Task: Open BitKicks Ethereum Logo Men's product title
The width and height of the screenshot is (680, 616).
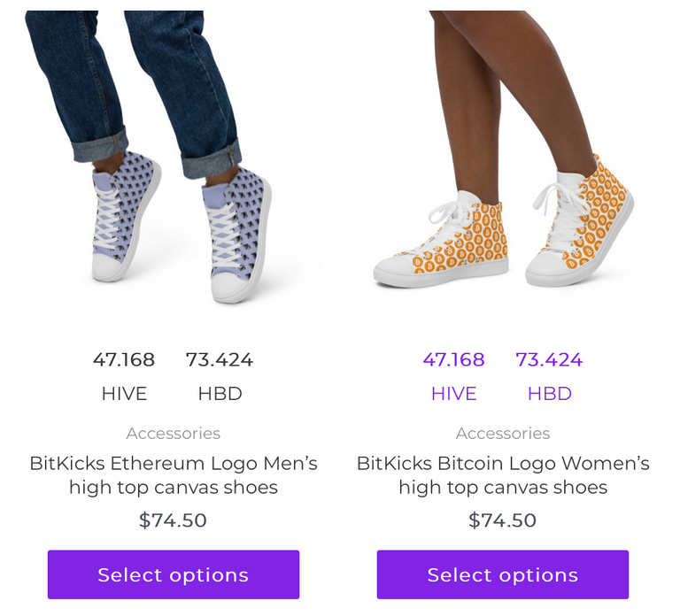Action: tap(174, 475)
